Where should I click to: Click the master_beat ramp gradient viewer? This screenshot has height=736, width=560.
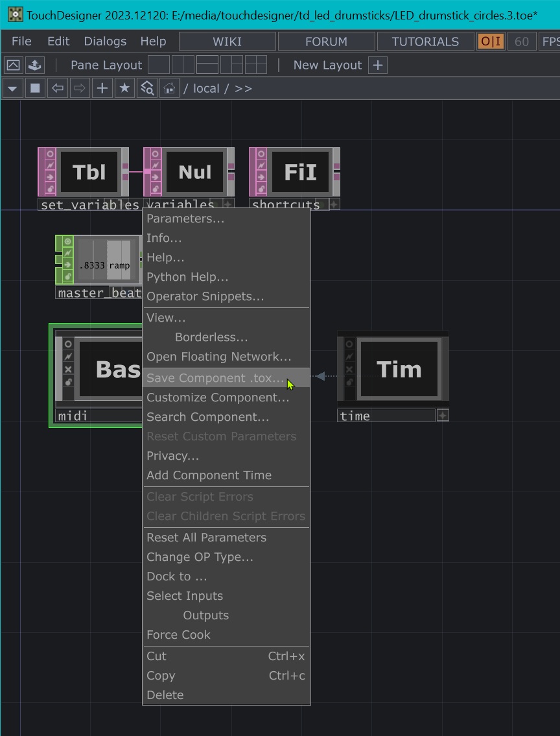point(107,260)
